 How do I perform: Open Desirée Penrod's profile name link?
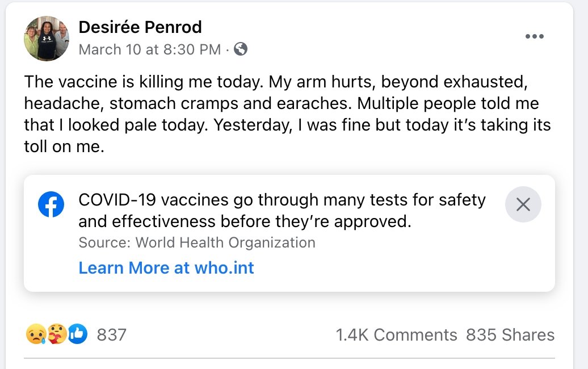pos(140,27)
